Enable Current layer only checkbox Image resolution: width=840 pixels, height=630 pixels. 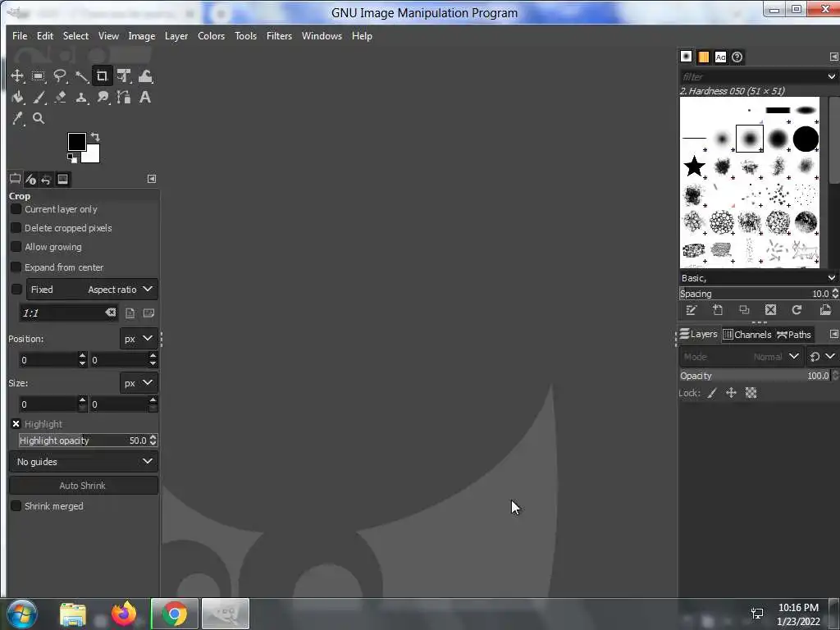[x=16, y=209]
